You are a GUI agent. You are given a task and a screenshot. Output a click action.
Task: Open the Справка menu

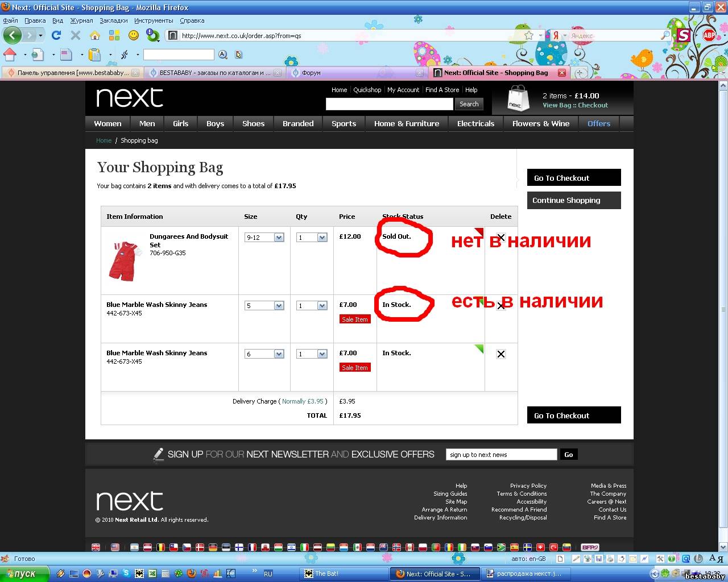192,20
